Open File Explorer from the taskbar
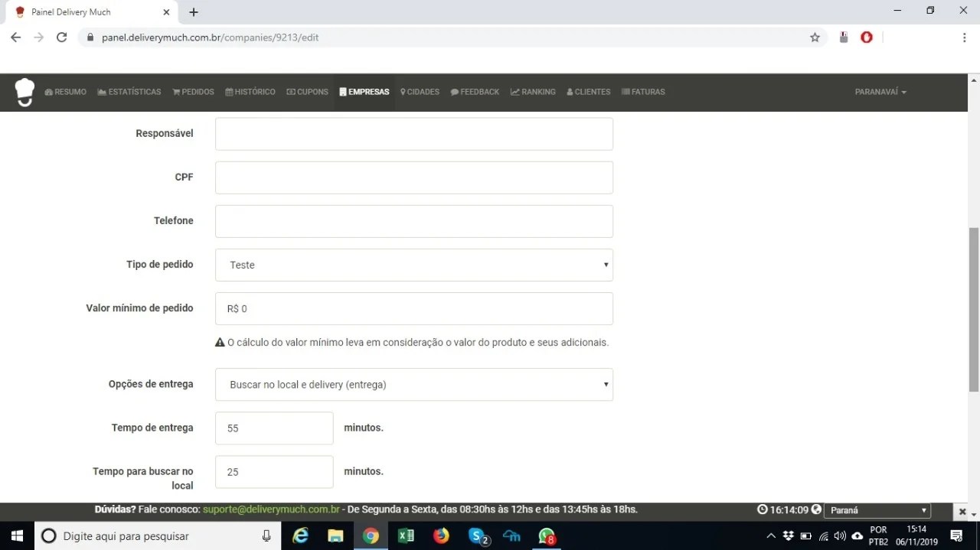The width and height of the screenshot is (980, 550). [335, 536]
